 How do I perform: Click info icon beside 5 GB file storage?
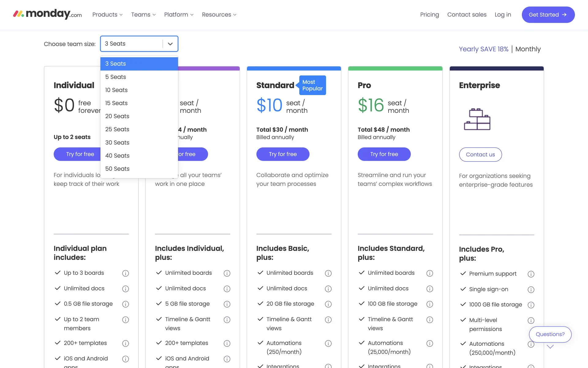coord(227,304)
